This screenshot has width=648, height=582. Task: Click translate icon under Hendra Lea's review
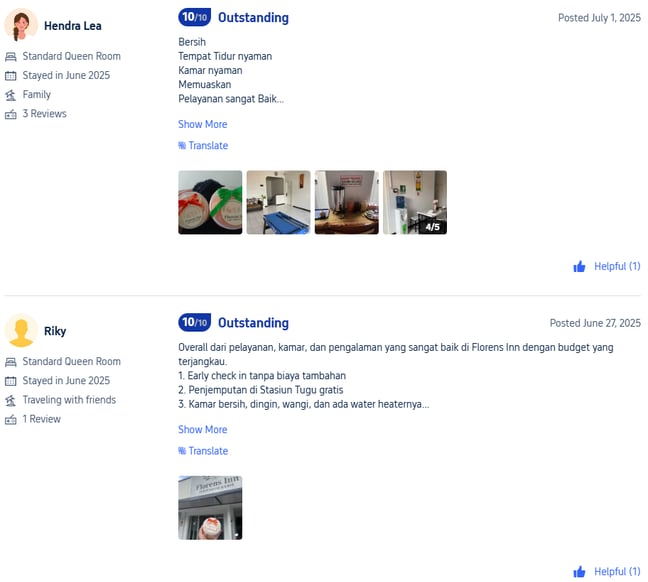pyautogui.click(x=182, y=146)
